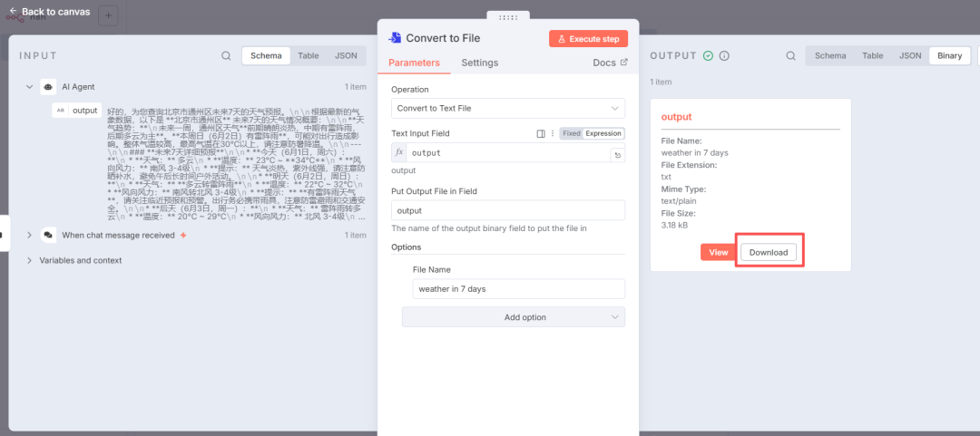980x436 pixels.
Task: Open the Parameters tab
Action: pos(414,63)
